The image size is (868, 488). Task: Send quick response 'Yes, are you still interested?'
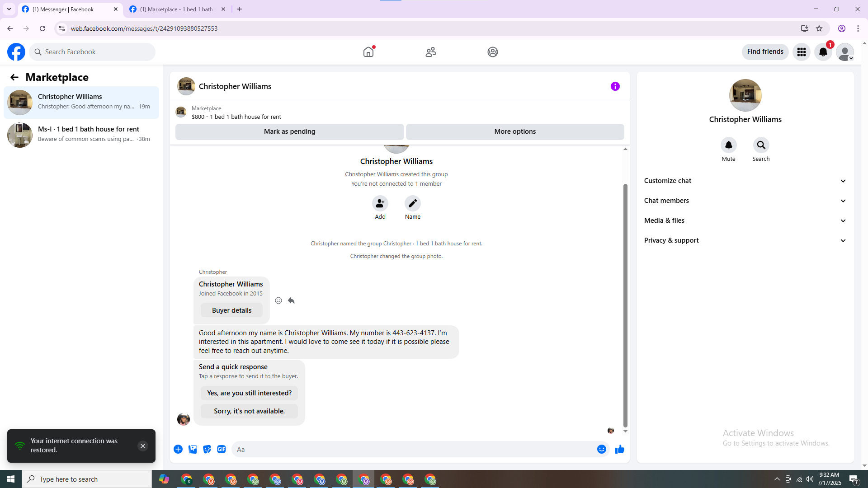[250, 393]
